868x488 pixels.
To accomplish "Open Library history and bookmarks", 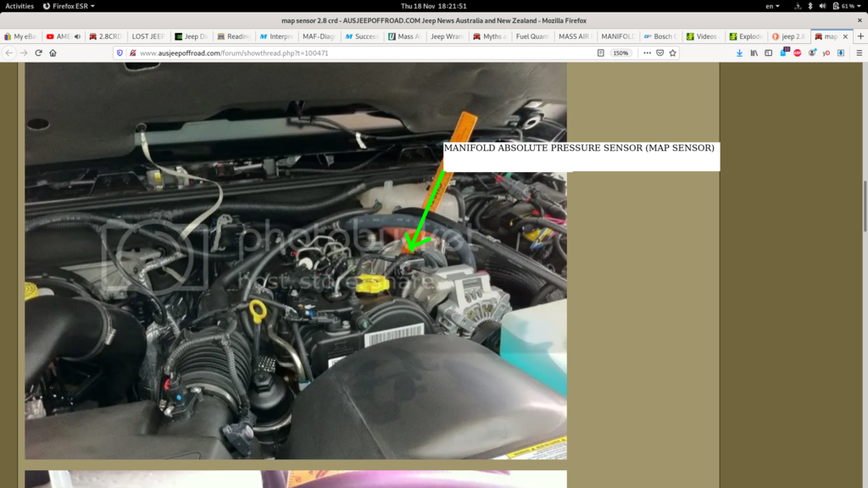I will [754, 53].
